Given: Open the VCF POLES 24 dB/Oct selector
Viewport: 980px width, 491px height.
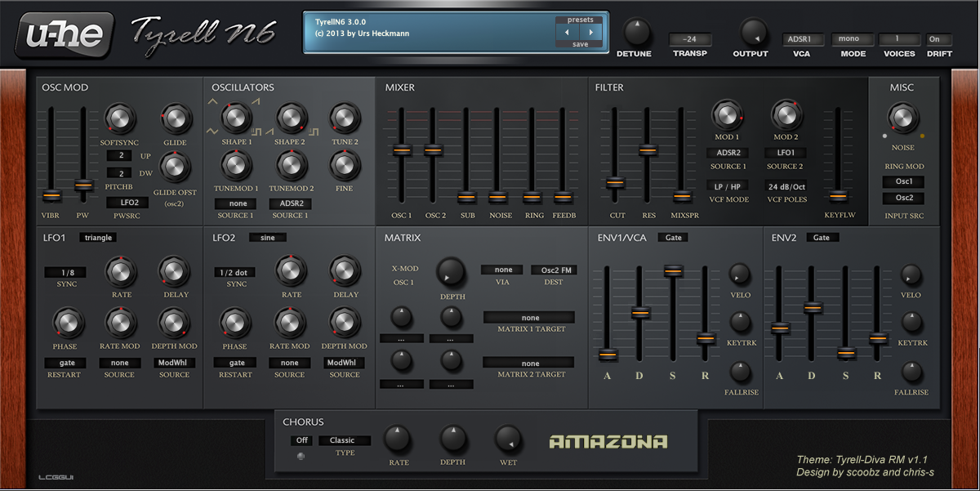Looking at the screenshot, I should pos(786,186).
